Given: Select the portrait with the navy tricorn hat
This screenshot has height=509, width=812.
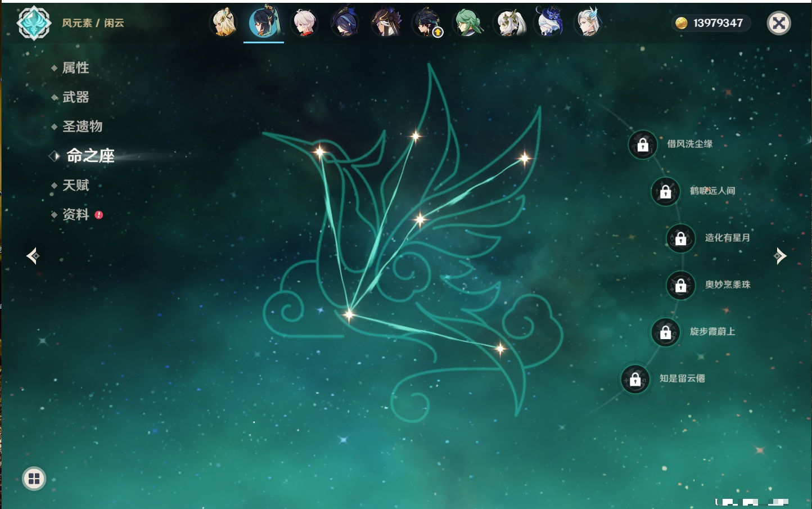Looking at the screenshot, I should coord(345,23).
